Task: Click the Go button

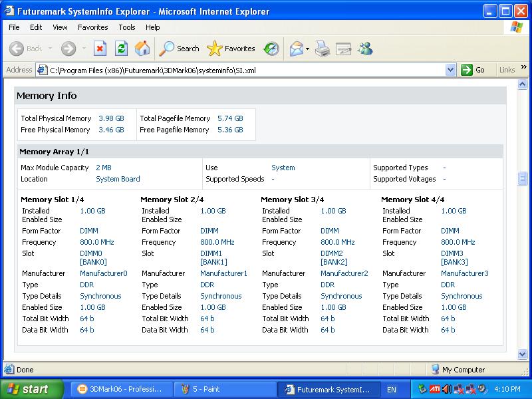Action: [473, 70]
